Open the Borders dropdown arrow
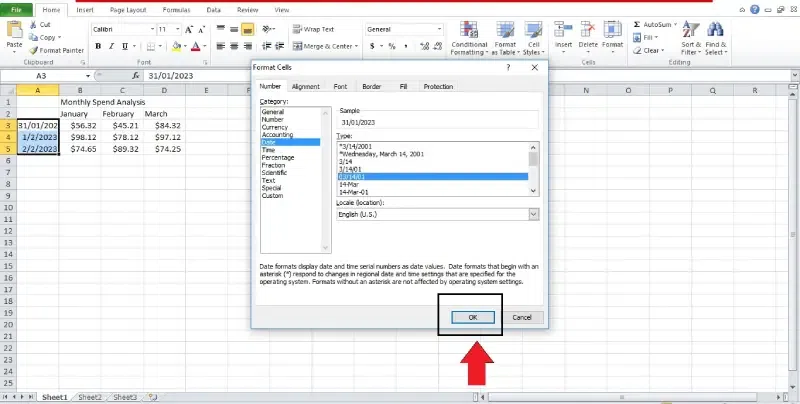The height and width of the screenshot is (404, 800). pos(160,46)
